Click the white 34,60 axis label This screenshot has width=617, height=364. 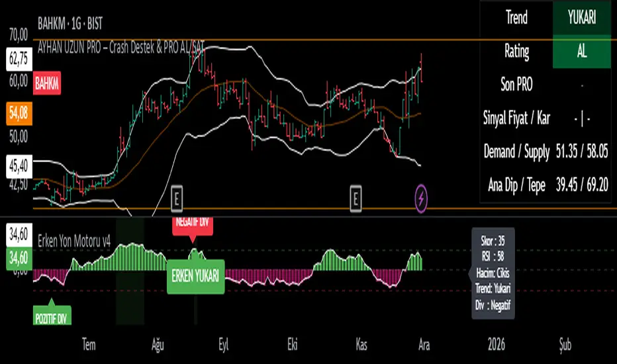click(19, 236)
